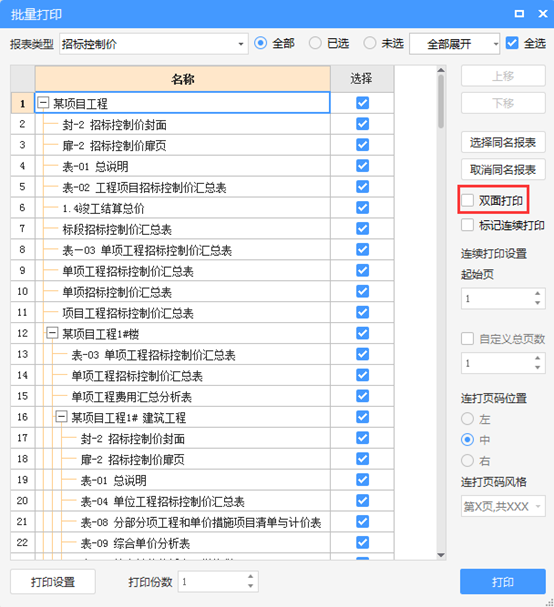Select page number position 右
The width and height of the screenshot is (554, 607).
[x=467, y=460]
